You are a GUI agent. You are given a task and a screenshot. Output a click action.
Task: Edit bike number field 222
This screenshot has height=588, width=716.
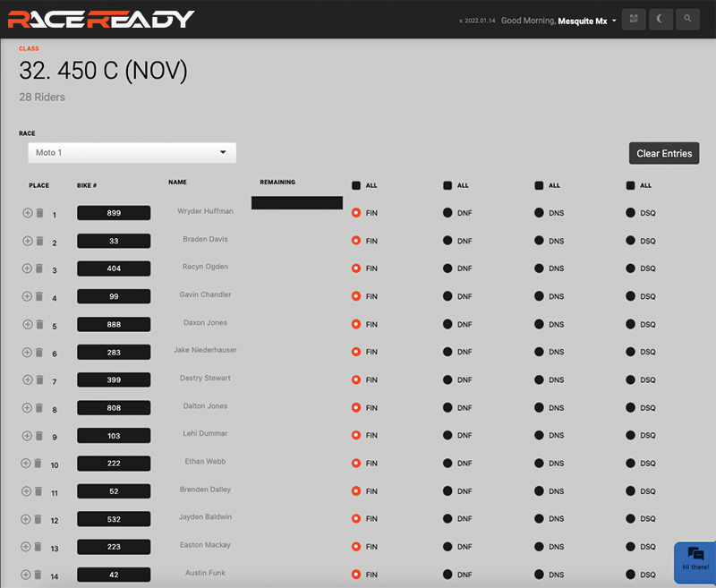[114, 464]
